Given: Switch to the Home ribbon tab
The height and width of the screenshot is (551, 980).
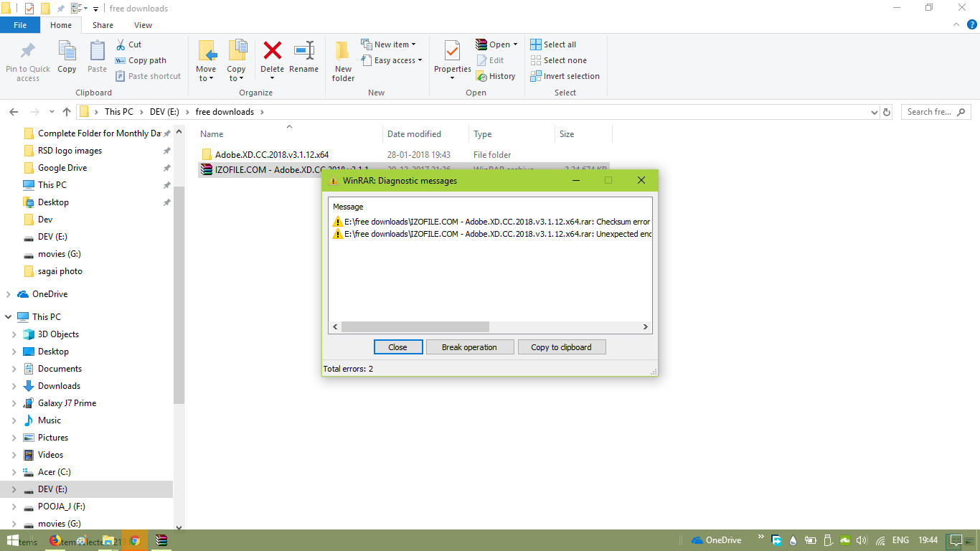Looking at the screenshot, I should (61, 25).
